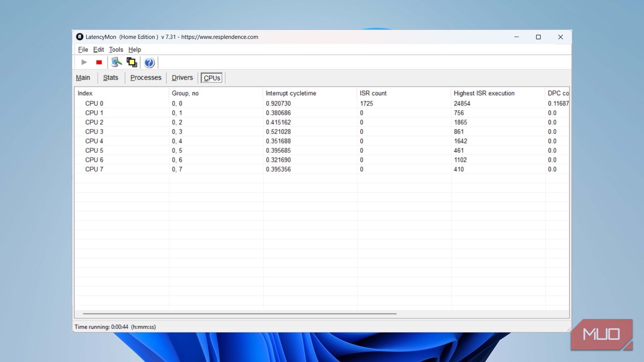
Task: Switch to the Processes tab
Action: (146, 78)
